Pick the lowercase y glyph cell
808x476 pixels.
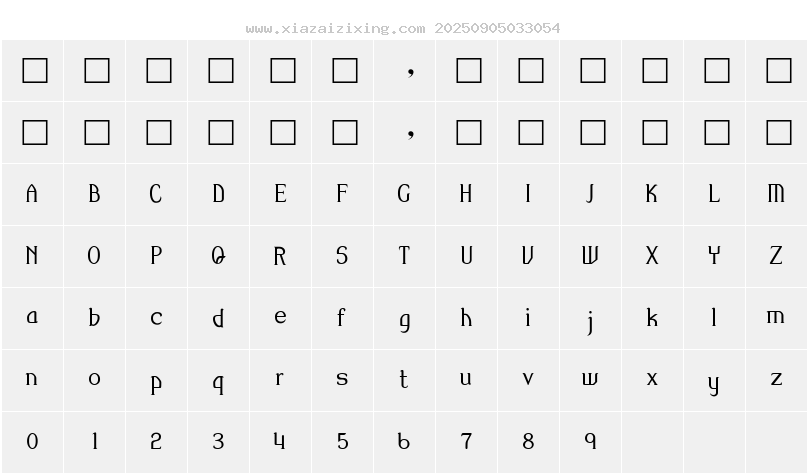[x=714, y=382]
